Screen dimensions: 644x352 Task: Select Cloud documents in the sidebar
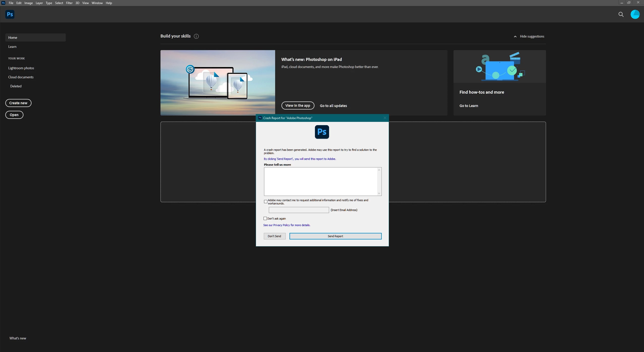click(x=21, y=77)
